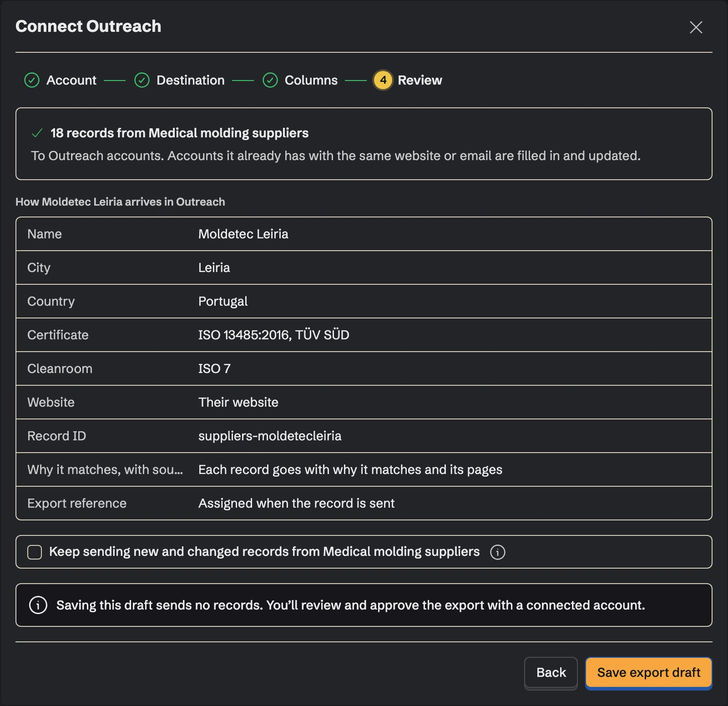Click the City value Leiria
728x706 pixels.
pos(214,267)
